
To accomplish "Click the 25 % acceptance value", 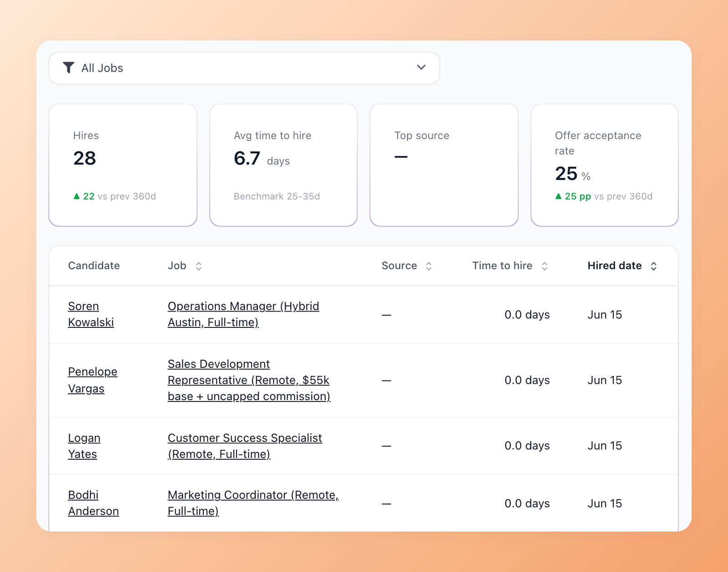I will 573,174.
